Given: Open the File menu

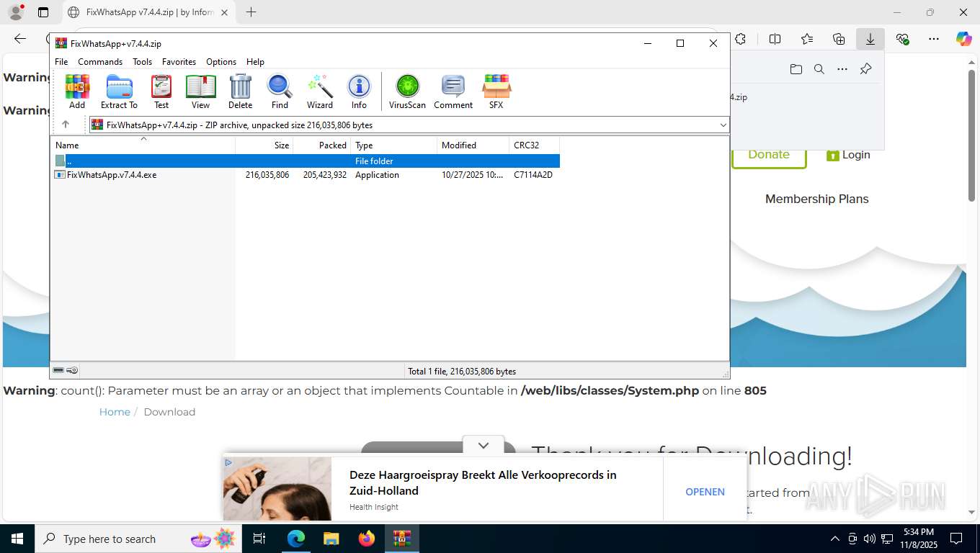Looking at the screenshot, I should click(61, 62).
